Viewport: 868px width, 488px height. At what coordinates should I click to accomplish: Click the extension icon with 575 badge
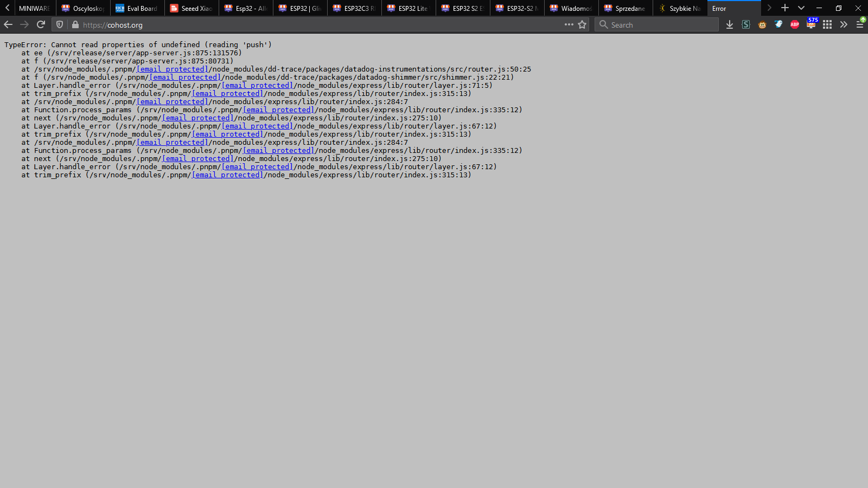click(x=811, y=24)
